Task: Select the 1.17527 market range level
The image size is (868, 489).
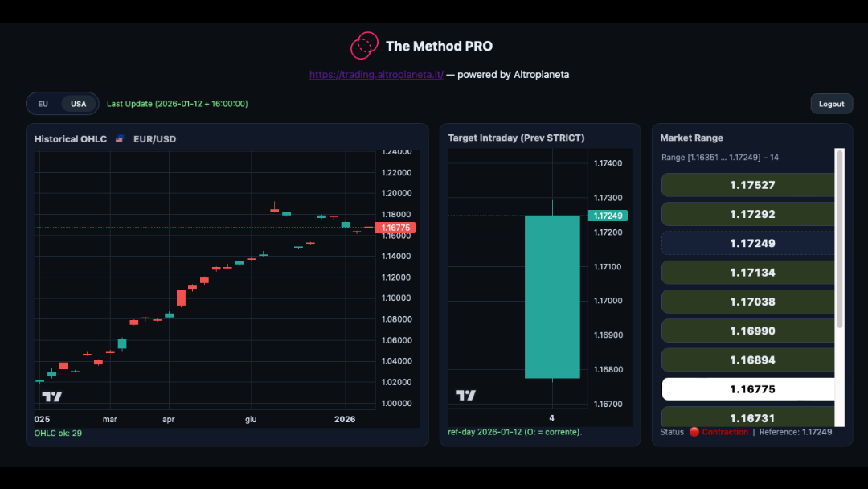Action: 747,185
